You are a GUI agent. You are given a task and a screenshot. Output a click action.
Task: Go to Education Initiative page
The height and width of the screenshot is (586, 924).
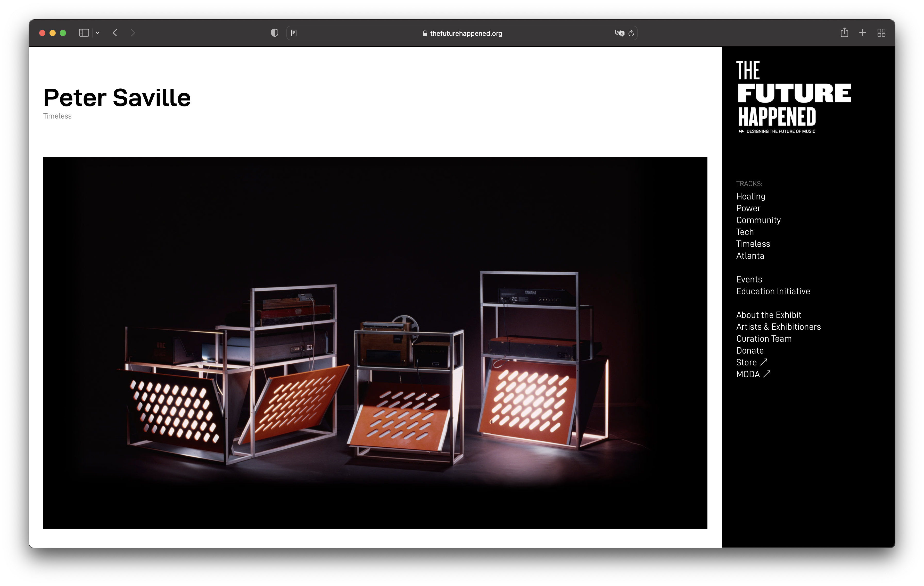[773, 291]
